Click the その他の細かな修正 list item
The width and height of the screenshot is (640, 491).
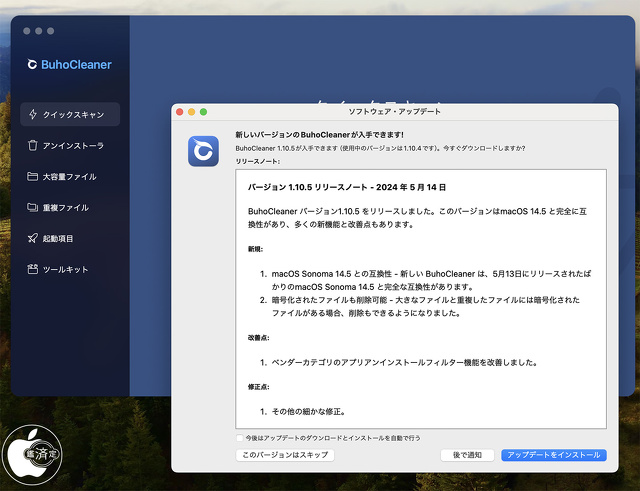309,411
